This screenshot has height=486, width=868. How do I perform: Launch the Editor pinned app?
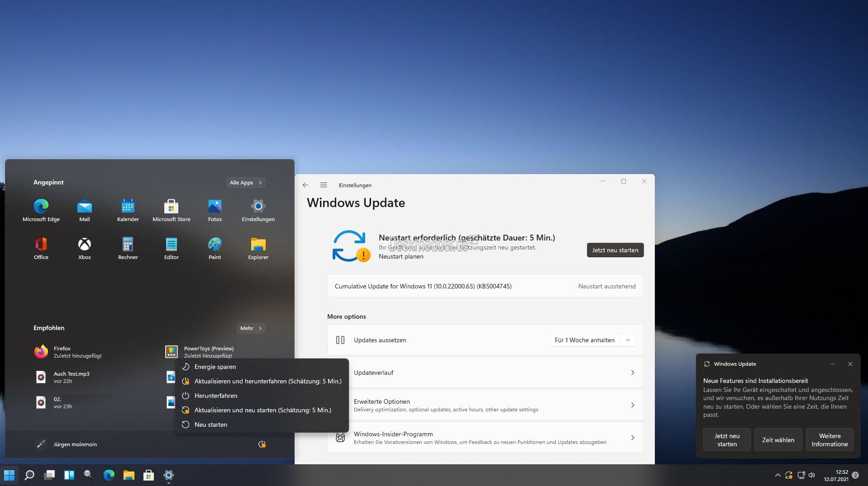click(x=172, y=248)
